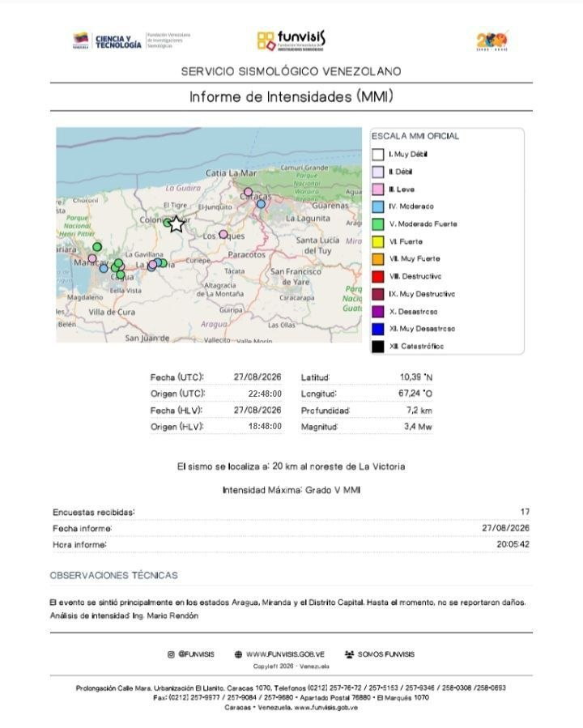
Task: Click the Villa de Cura map label
Action: 112,312
